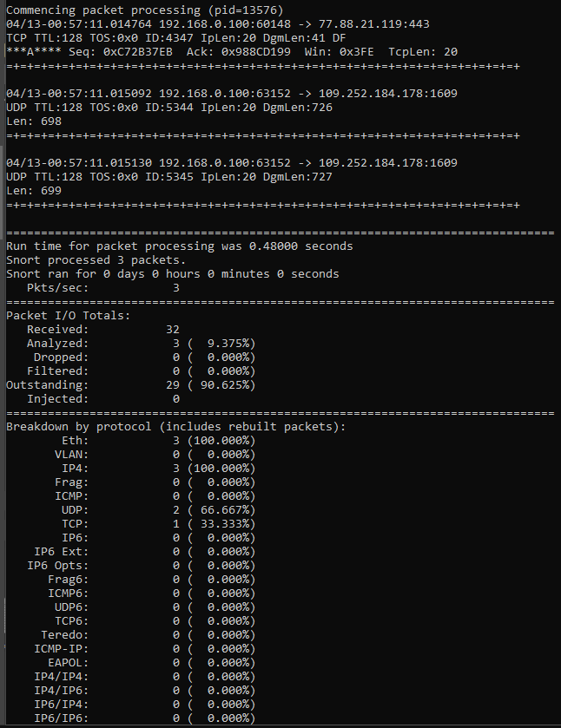Click the 'Commencing packet processing' line

click(144, 10)
